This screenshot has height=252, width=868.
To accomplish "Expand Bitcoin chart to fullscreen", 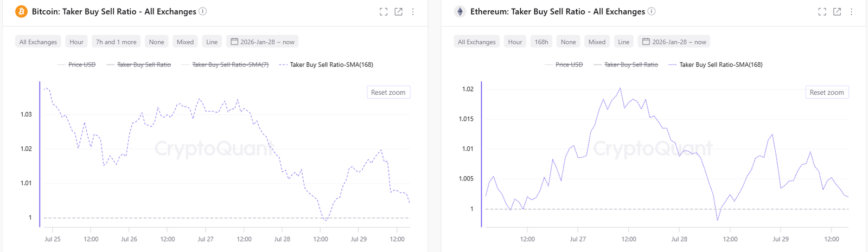I will coord(384,12).
